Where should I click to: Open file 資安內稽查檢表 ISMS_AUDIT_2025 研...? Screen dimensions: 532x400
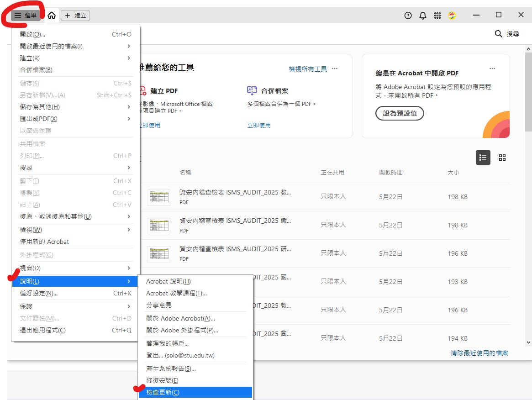point(235,249)
